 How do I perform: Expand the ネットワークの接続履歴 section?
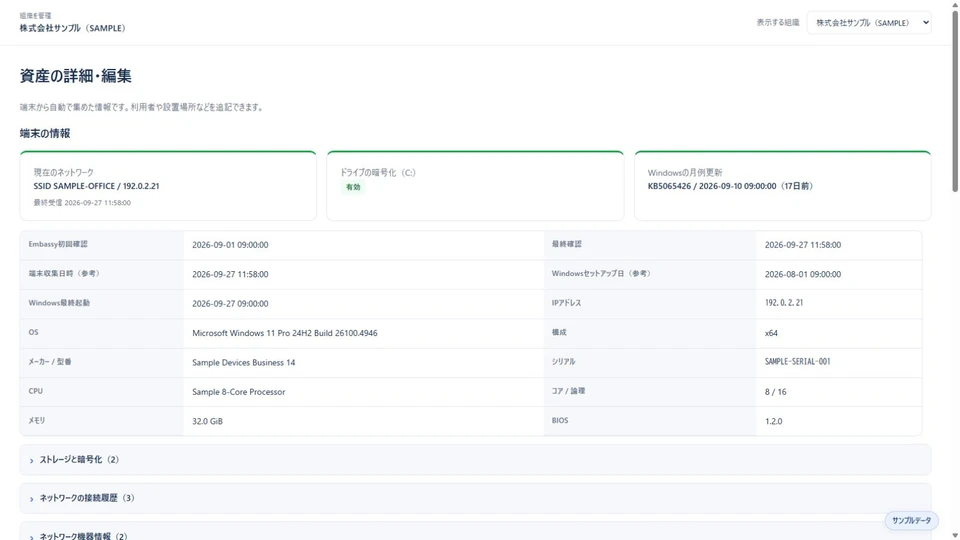475,498
